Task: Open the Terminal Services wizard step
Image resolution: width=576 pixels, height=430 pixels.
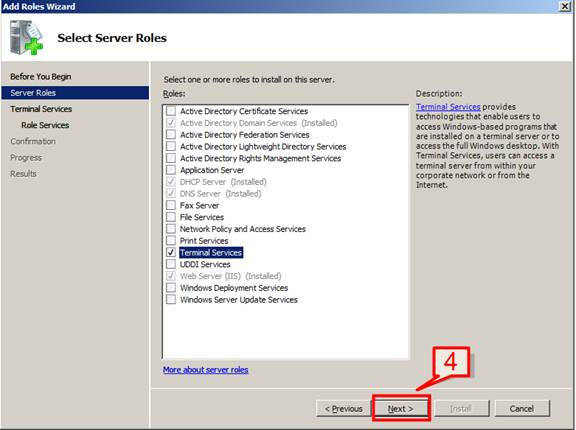Action: 41,109
